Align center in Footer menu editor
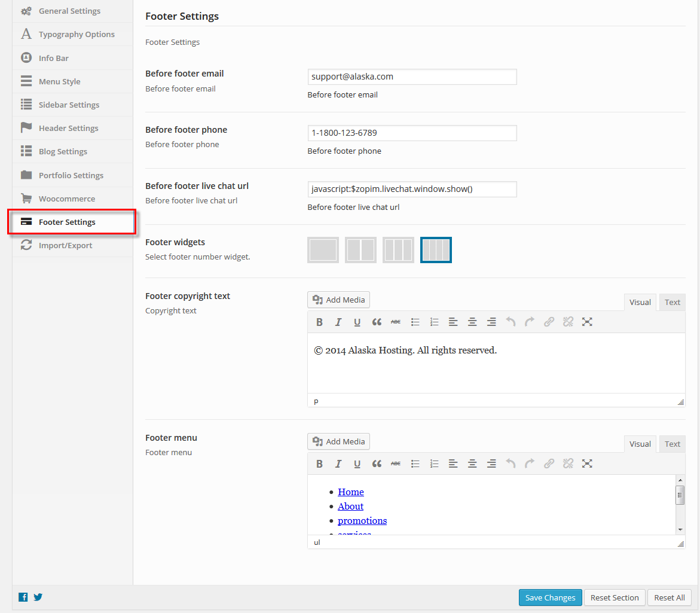Screen dimensions: 700x613 click(472, 463)
